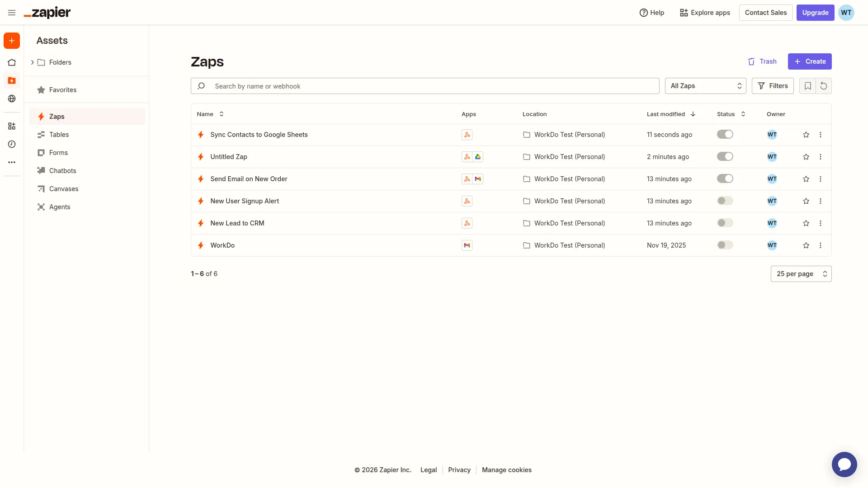The image size is (868, 488).
Task: Open the Filters button
Action: click(773, 86)
